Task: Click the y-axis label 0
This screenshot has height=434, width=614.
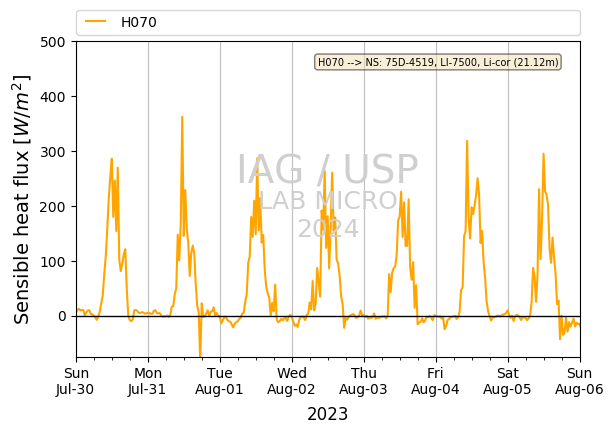Action: click(62, 316)
